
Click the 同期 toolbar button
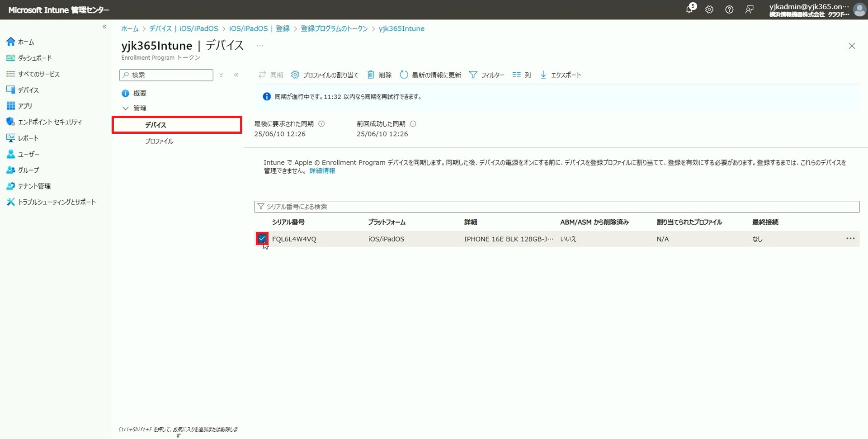pyautogui.click(x=270, y=75)
